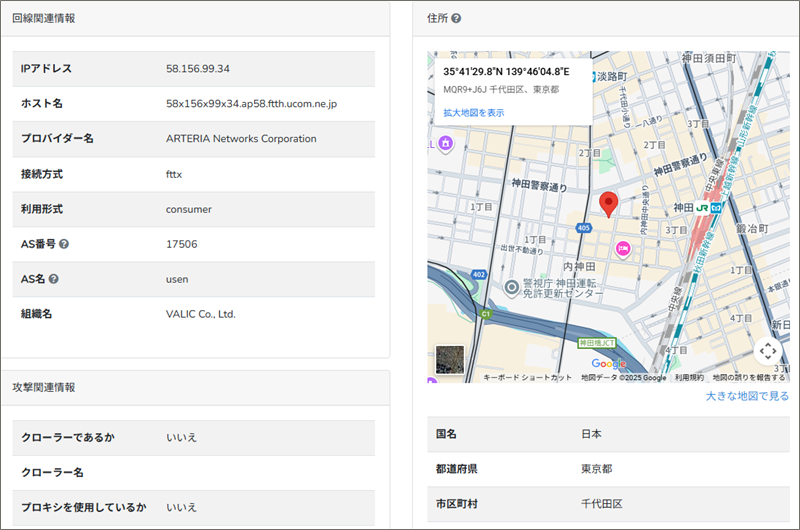Screen dimensions: 800x530
Task: Click the 神田橋JCT label on map
Action: [x=598, y=343]
